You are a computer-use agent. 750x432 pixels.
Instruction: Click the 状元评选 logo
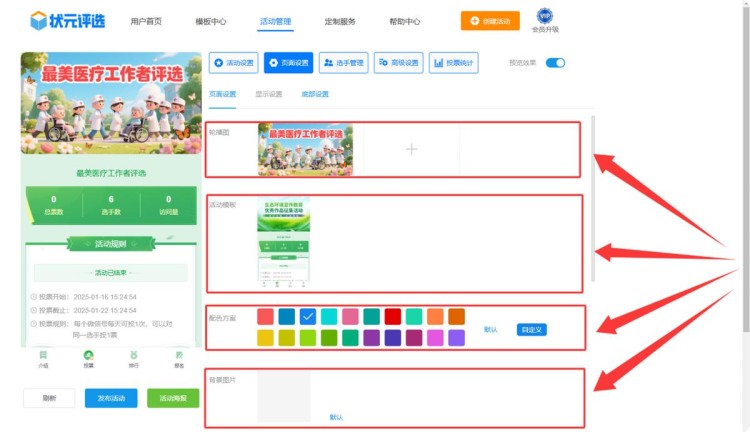coord(68,20)
